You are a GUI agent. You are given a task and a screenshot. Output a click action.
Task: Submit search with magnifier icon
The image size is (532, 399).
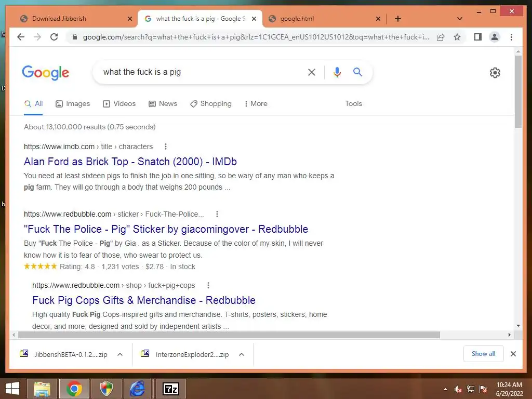pyautogui.click(x=357, y=72)
